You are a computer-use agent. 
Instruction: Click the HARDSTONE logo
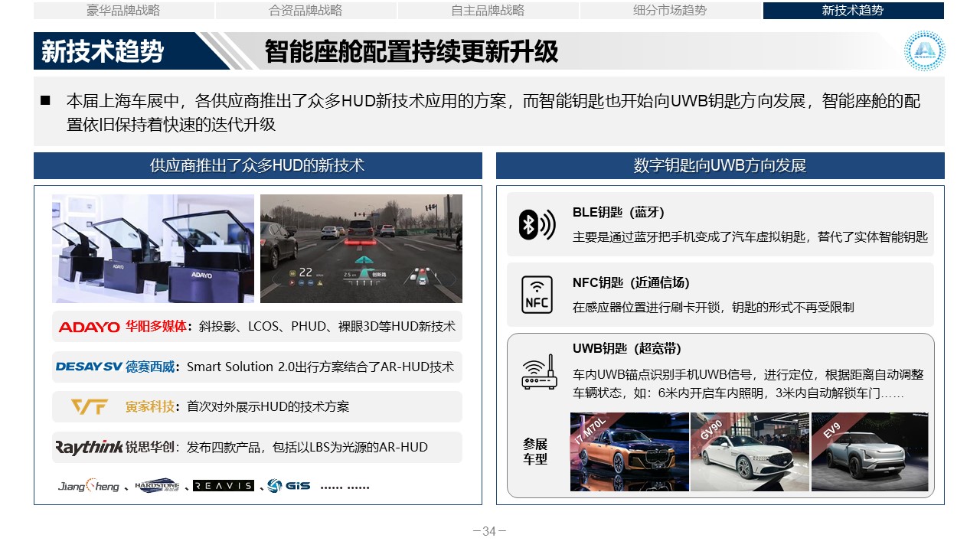(x=157, y=486)
